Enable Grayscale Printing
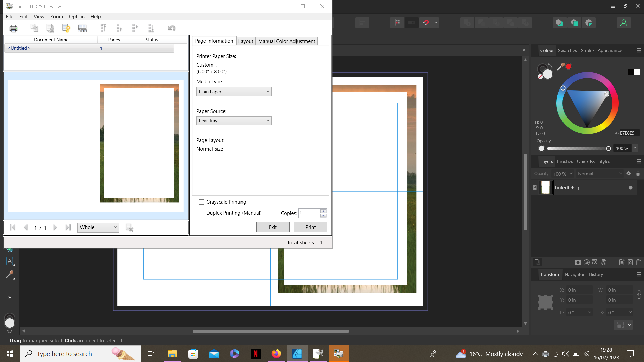The image size is (644, 362). [x=201, y=202]
